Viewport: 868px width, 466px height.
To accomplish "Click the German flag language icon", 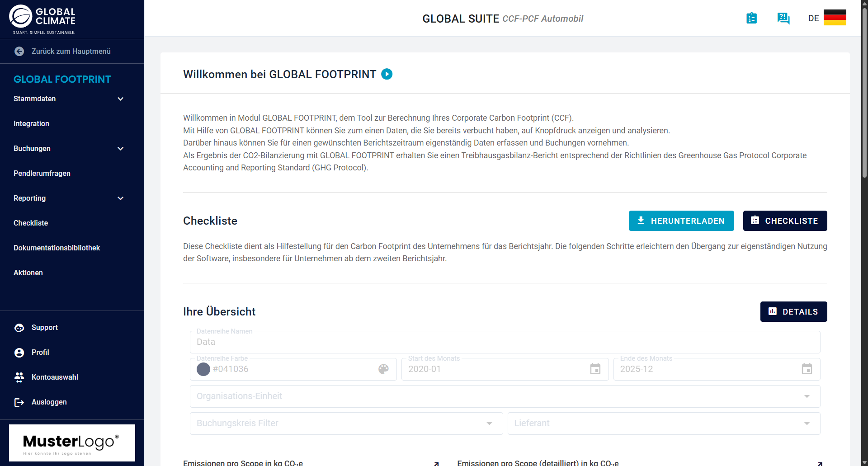I will coord(835,18).
